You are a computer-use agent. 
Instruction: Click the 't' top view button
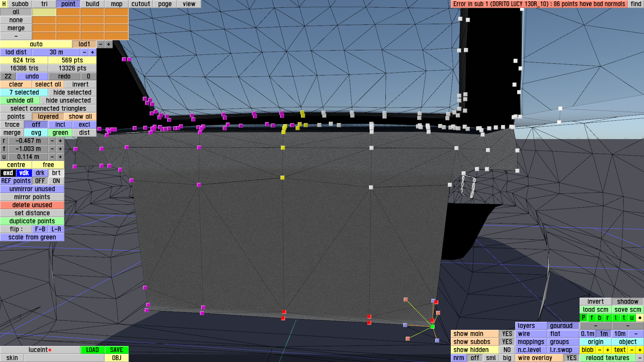624,318
